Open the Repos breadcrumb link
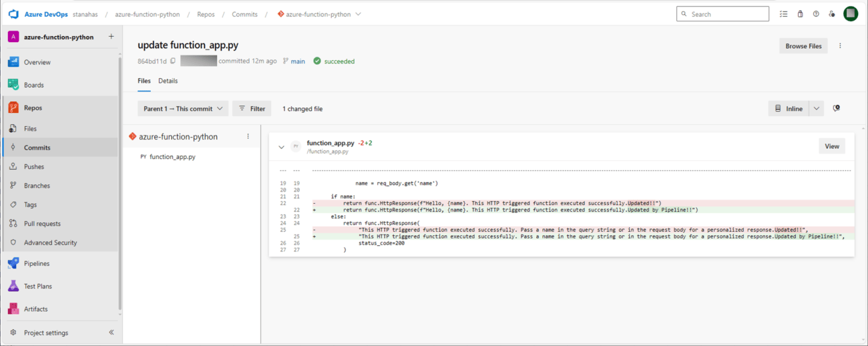The height and width of the screenshot is (346, 868). [x=206, y=14]
